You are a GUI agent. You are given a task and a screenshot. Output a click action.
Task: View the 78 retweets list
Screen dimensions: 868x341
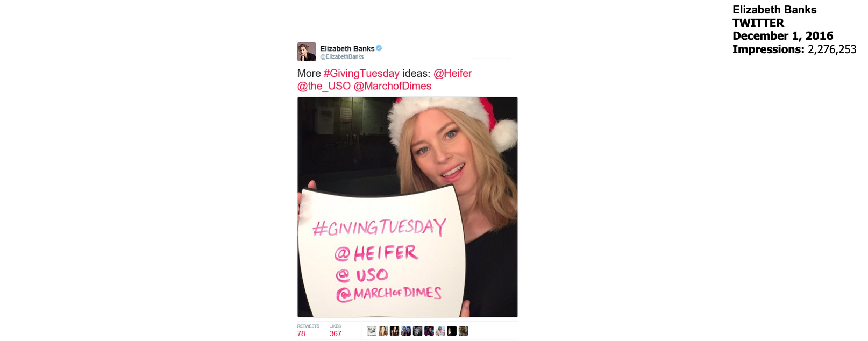click(x=308, y=330)
